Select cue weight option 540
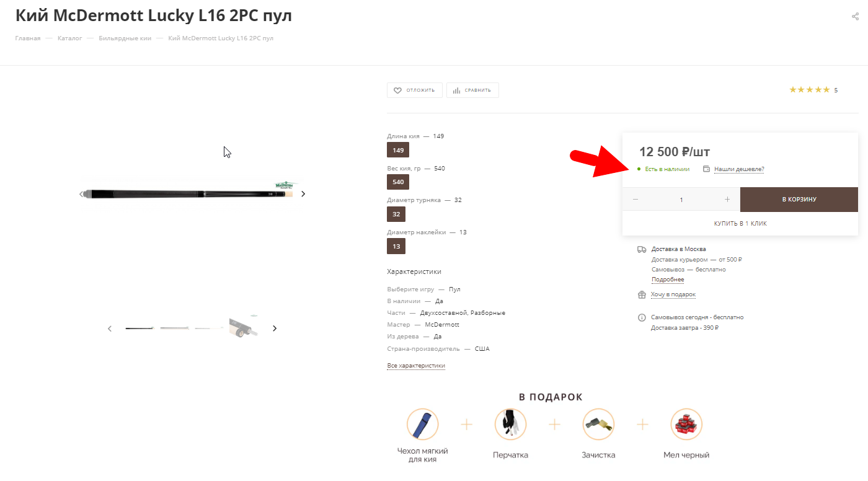This screenshot has width=868, height=481. [398, 182]
